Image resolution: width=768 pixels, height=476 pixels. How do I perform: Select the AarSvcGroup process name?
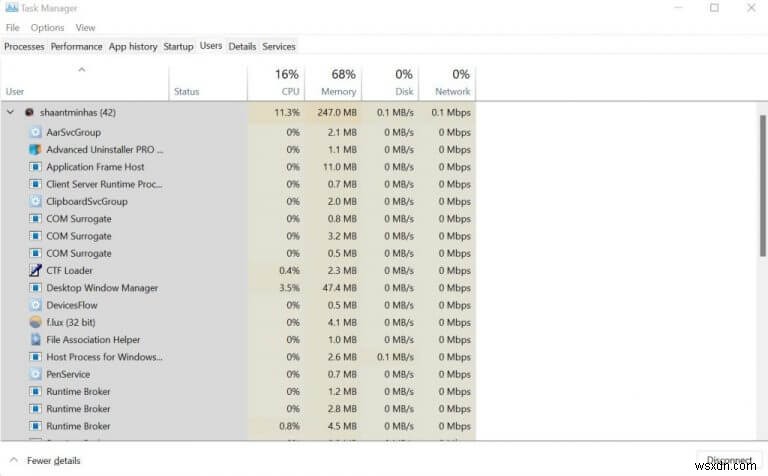coord(73,132)
